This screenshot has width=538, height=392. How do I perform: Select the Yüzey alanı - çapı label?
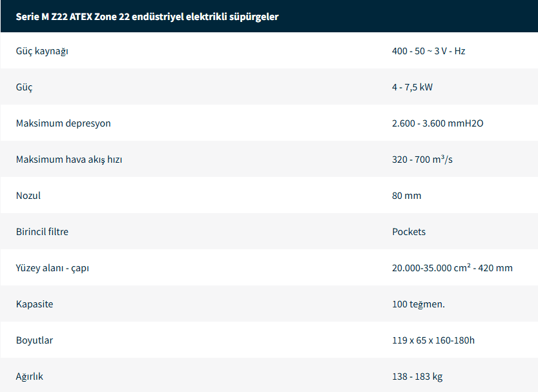coord(52,268)
